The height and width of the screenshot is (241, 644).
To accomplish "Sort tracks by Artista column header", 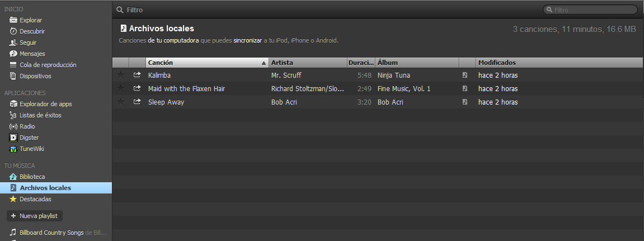I will 308,63.
